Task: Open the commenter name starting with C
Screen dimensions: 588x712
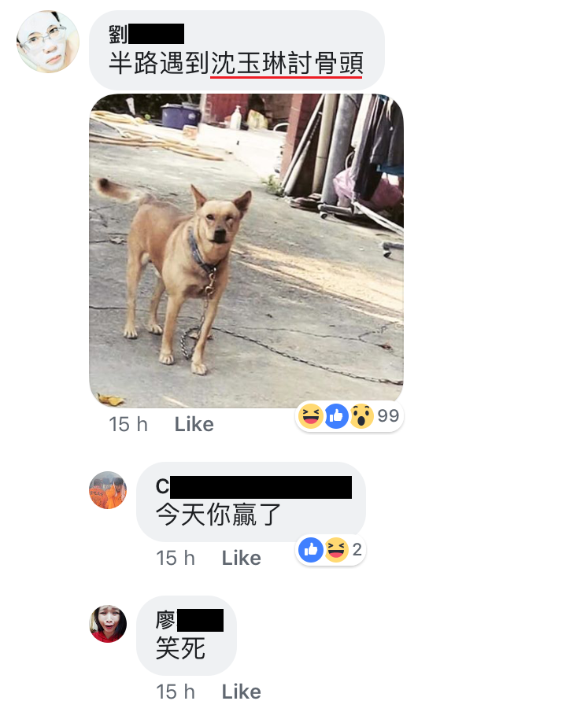Action: coord(253,487)
